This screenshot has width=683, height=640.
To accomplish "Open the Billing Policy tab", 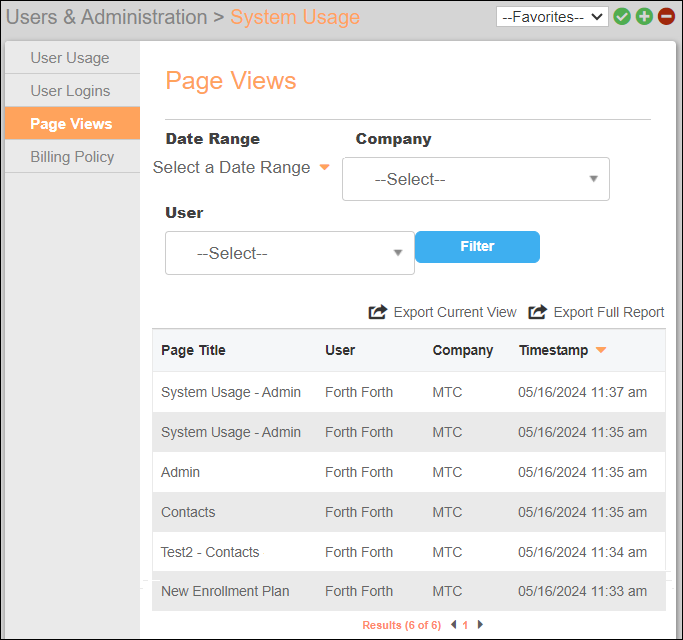I will [x=72, y=157].
